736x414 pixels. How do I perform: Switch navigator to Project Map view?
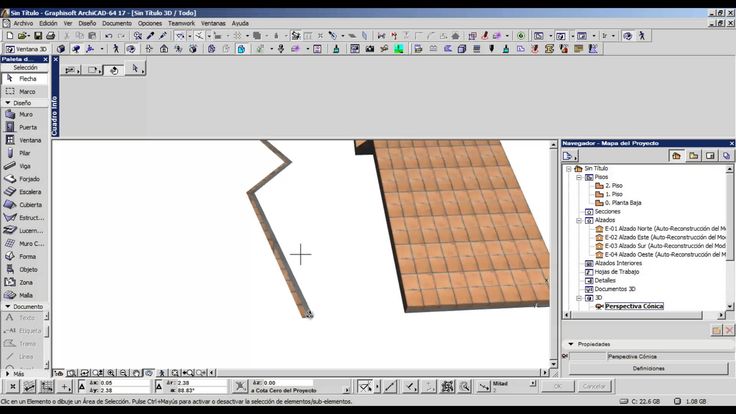tap(677, 155)
